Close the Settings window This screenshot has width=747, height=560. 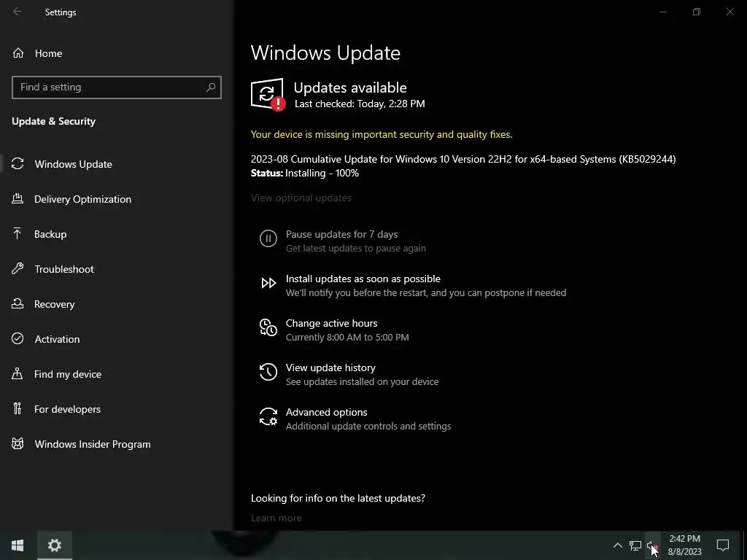coord(729,12)
